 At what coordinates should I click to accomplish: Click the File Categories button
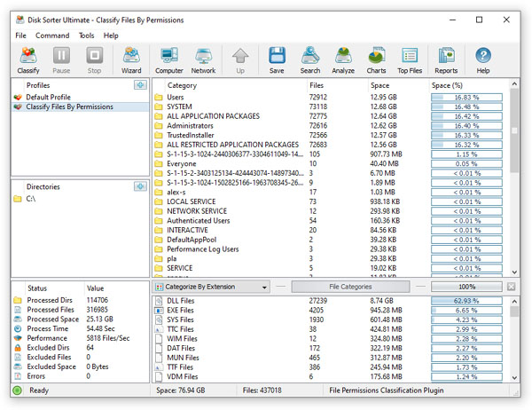pos(350,287)
